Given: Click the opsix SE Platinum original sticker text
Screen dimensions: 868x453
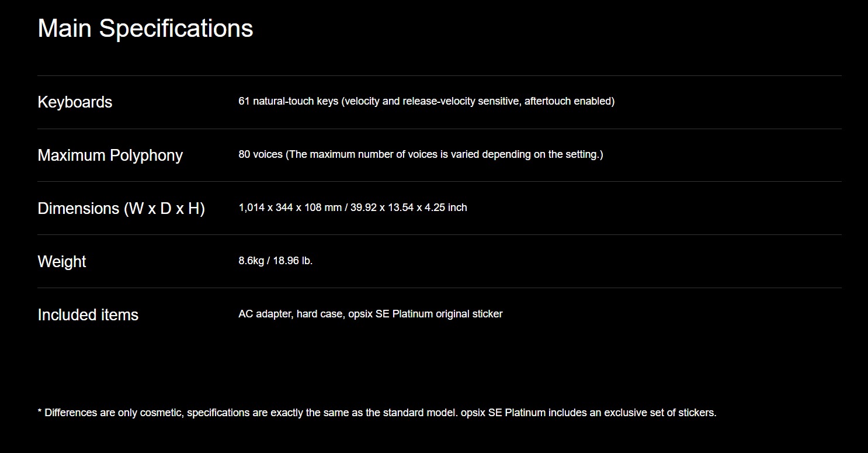Looking at the screenshot, I should (426, 314).
